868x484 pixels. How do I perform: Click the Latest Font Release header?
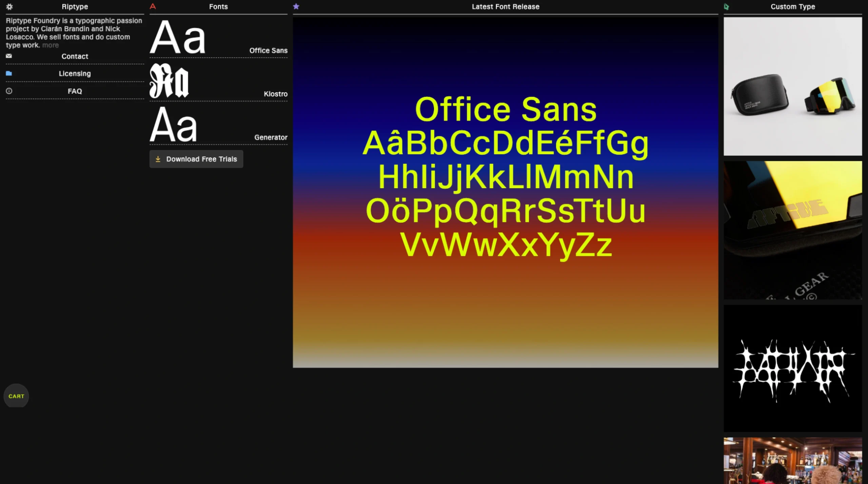pos(506,6)
